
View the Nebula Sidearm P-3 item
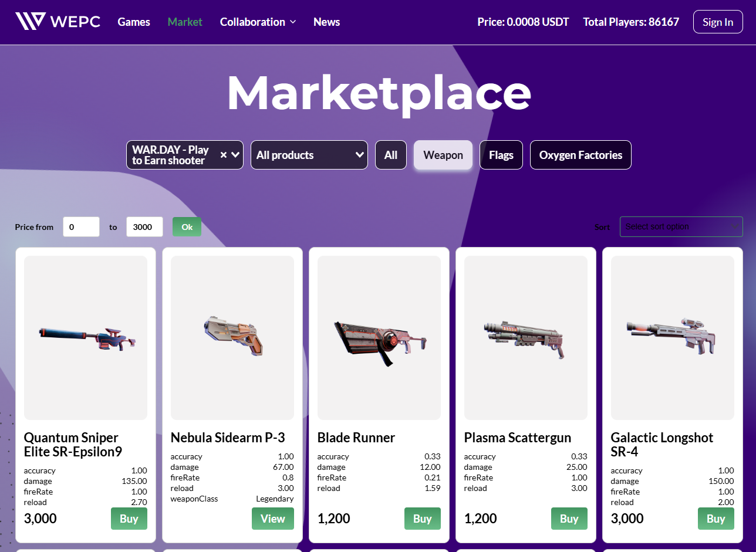pyautogui.click(x=273, y=519)
